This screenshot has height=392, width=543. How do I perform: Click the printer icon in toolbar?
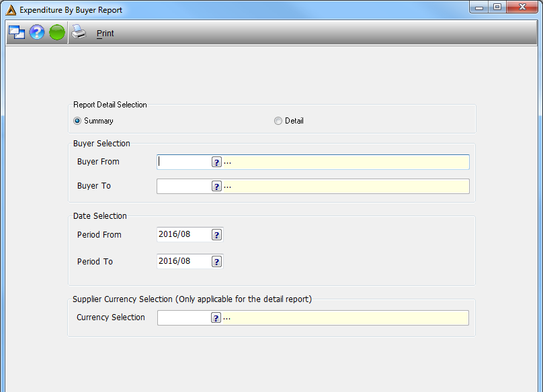[x=79, y=32]
